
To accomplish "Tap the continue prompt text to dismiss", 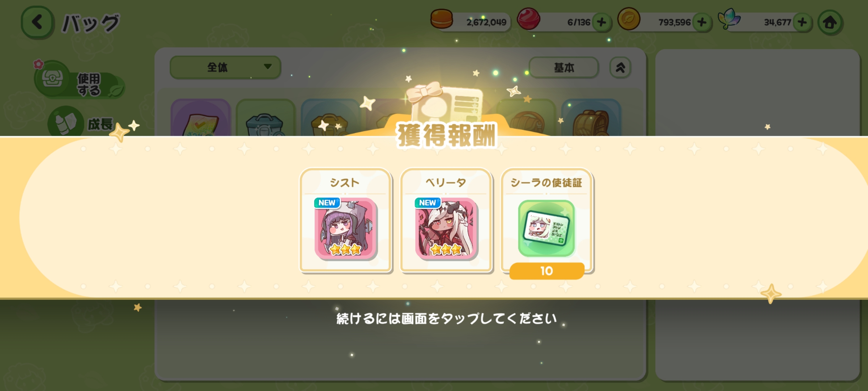I will coord(446,319).
